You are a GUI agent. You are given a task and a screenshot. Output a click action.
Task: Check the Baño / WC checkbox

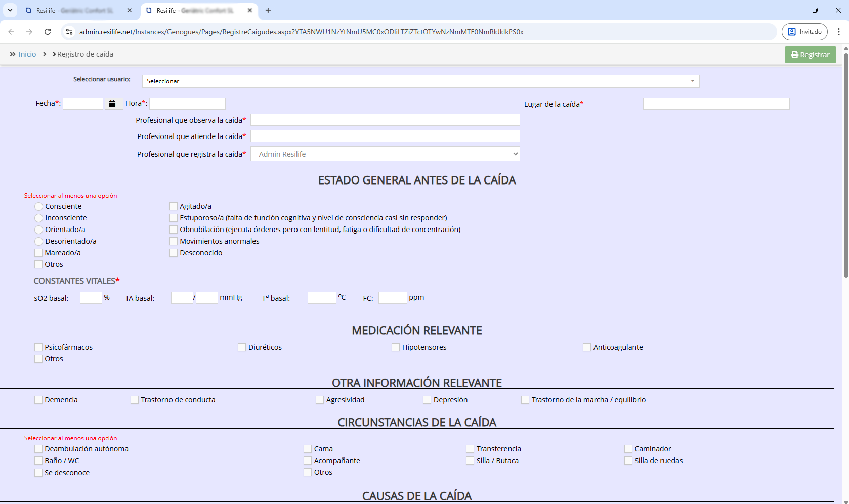point(38,461)
